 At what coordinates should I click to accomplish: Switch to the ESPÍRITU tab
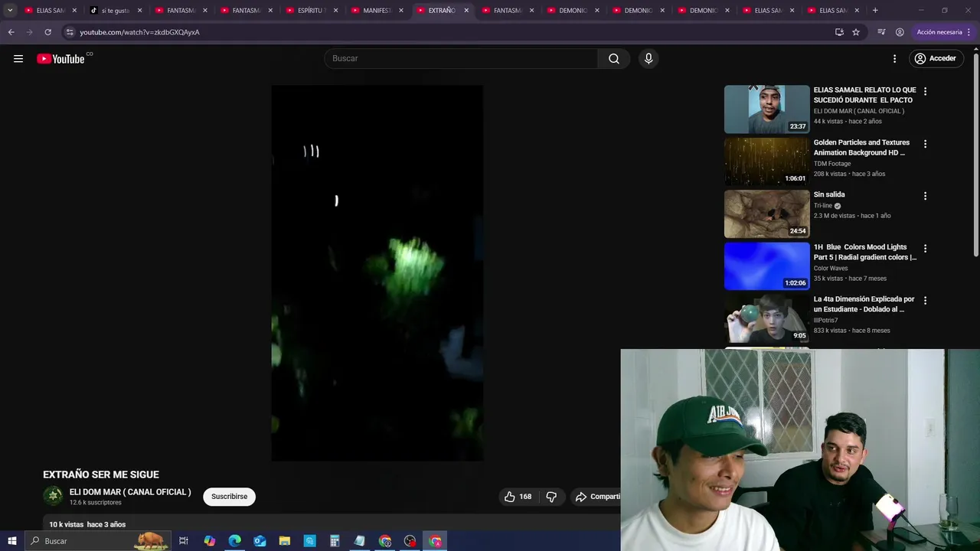[311, 11]
